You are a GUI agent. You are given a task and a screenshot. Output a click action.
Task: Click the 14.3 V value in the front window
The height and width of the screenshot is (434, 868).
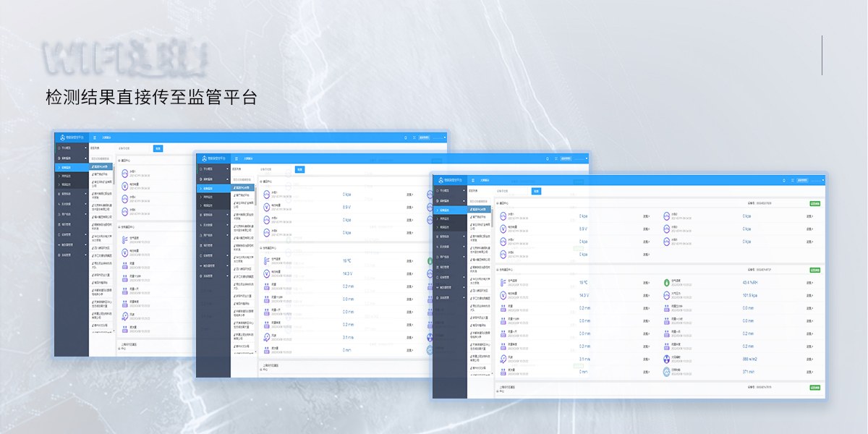(584, 295)
